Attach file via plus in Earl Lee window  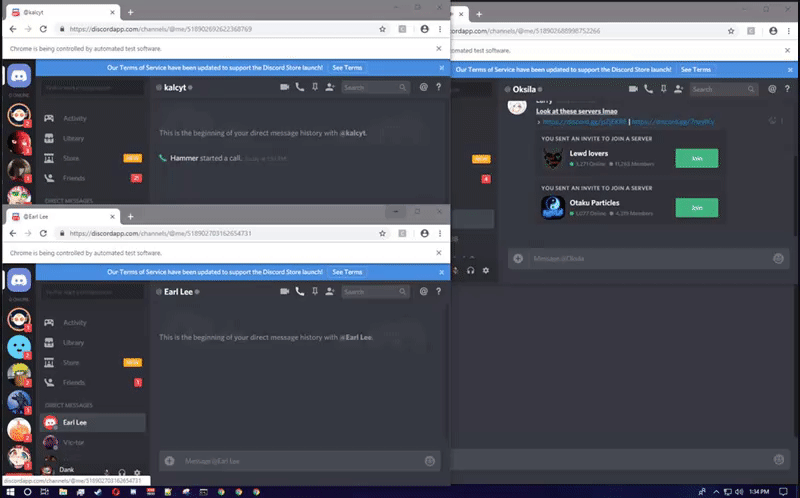[169, 461]
